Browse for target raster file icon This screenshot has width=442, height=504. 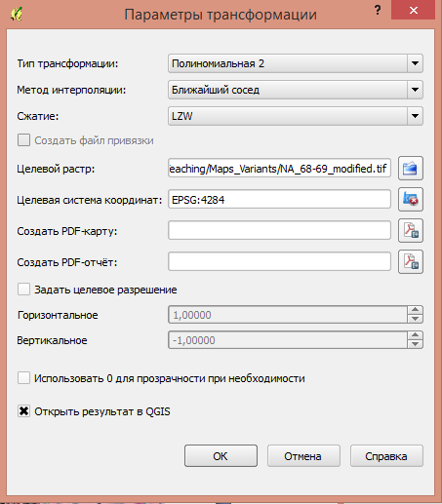tap(411, 169)
